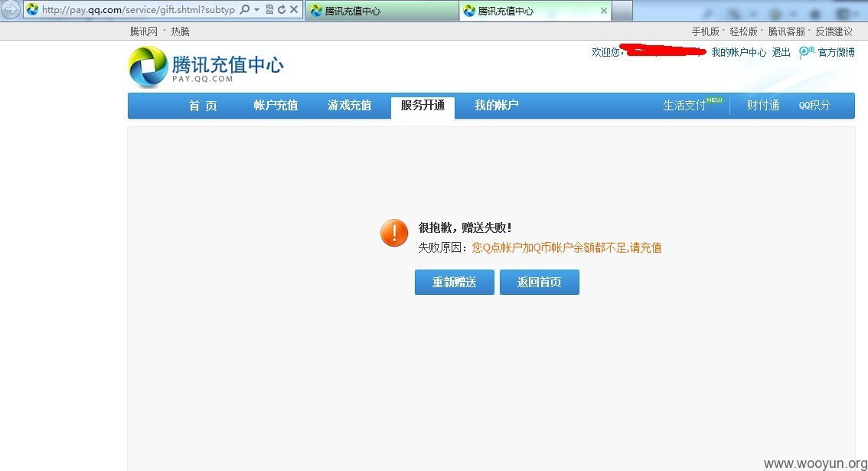Switch to the first 腾讯充值中心 browser tab
Viewport: 868px width, 471px height.
[x=382, y=11]
